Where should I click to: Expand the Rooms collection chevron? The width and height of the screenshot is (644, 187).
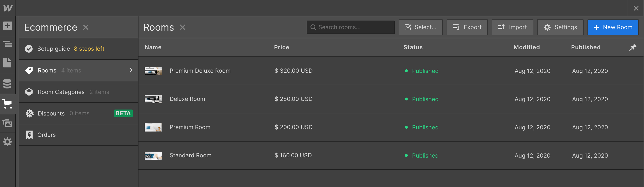131,70
